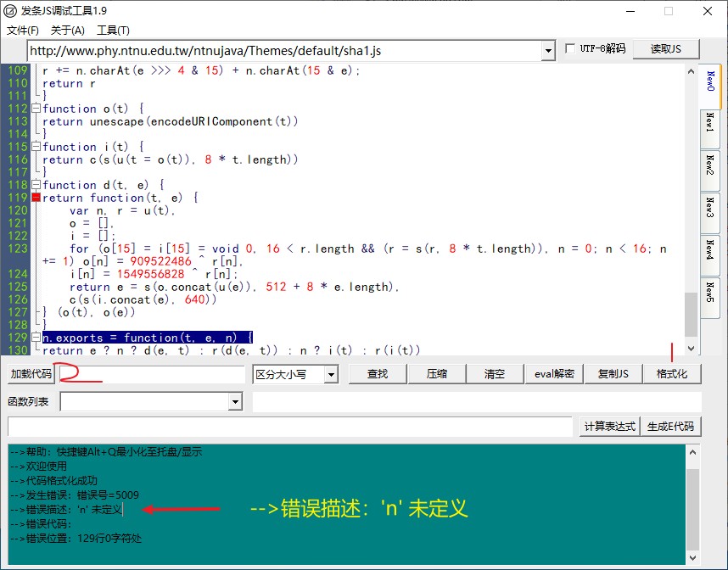Screen dimensions: 728x570
Task: Click the 发条JS调试工具 app logo icon
Action: (8, 11)
